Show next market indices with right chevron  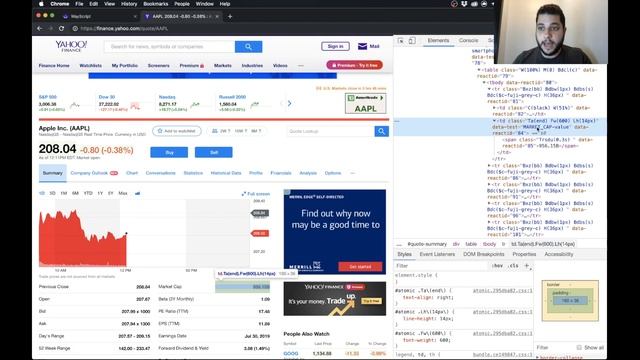[289, 103]
